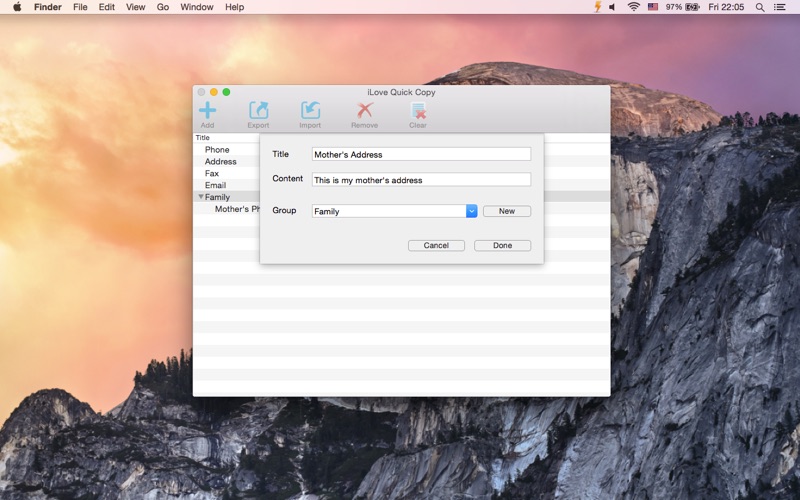The width and height of the screenshot is (800, 500).
Task: Click the Cancel button
Action: (x=436, y=245)
